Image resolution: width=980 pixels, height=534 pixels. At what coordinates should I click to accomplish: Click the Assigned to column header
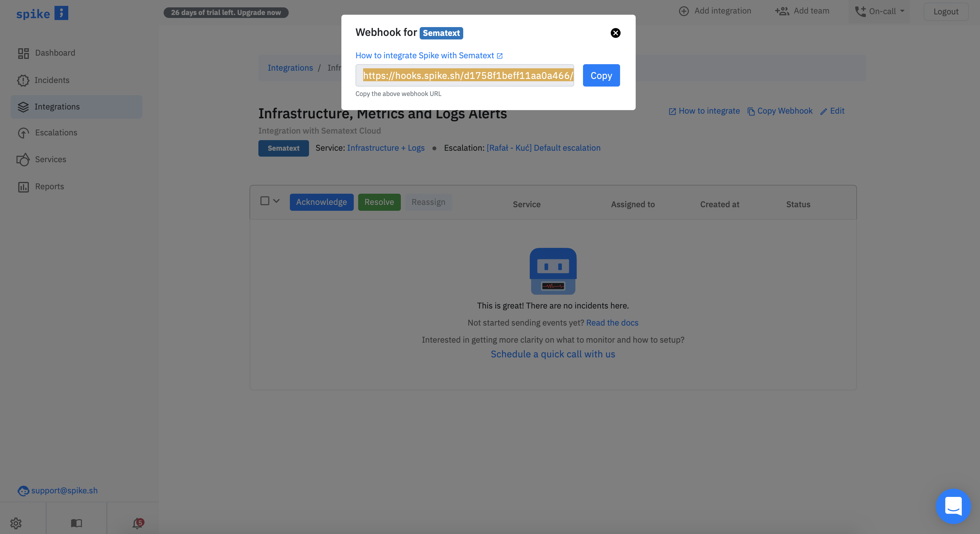[x=633, y=204]
